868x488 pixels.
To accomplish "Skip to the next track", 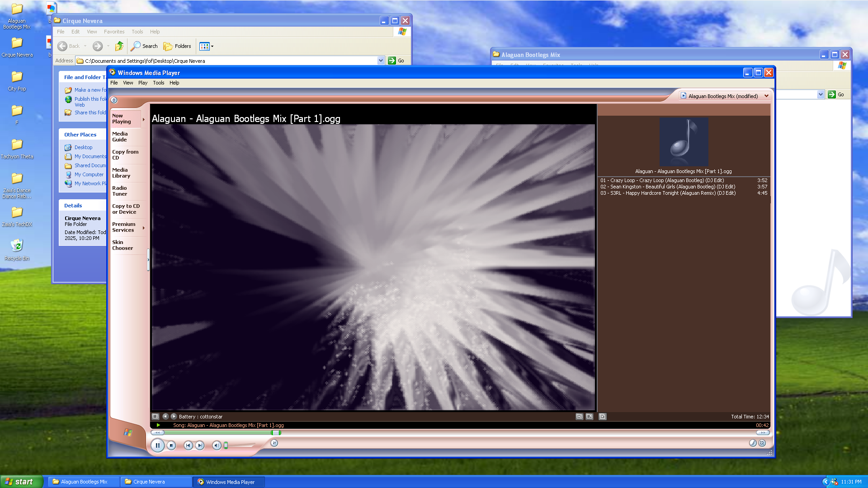I will 200,446.
